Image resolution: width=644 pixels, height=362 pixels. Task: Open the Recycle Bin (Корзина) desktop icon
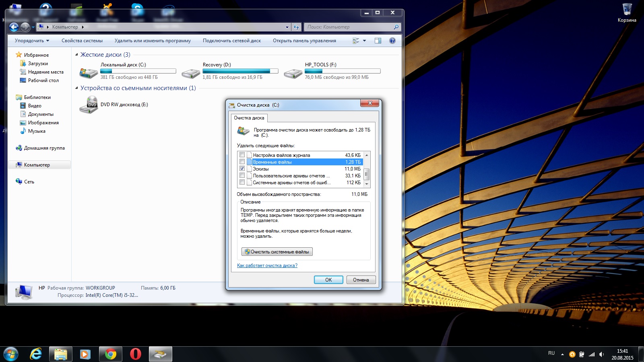pos(627,9)
